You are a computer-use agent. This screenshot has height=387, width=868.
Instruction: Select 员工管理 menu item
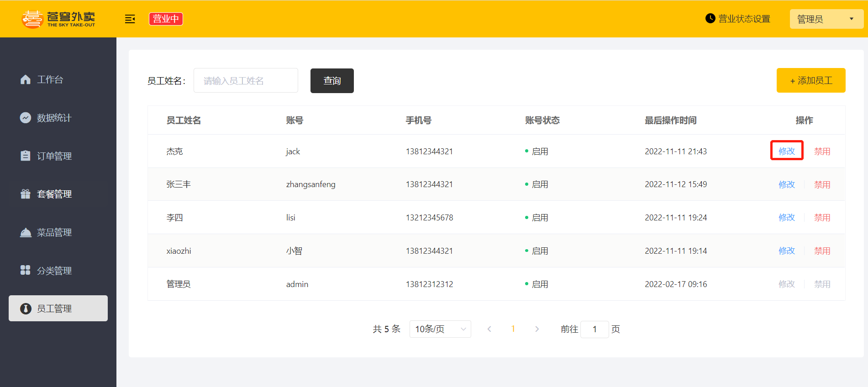pos(58,309)
